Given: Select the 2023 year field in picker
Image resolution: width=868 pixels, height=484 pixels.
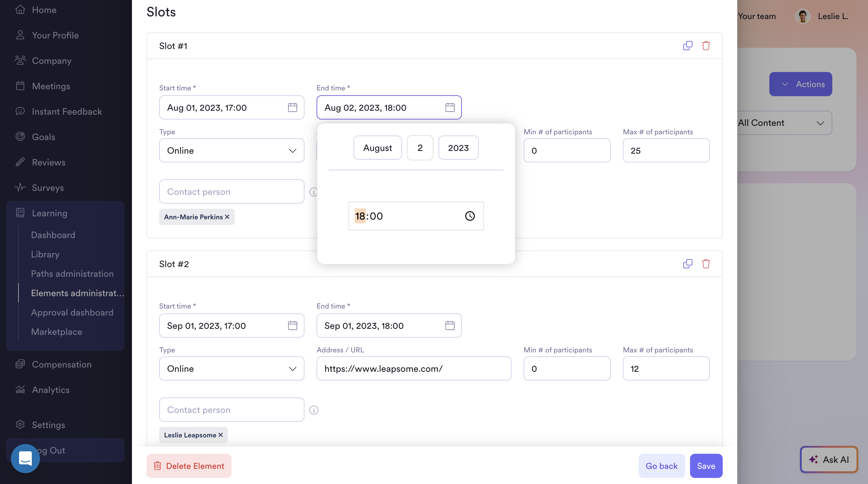Looking at the screenshot, I should (458, 148).
